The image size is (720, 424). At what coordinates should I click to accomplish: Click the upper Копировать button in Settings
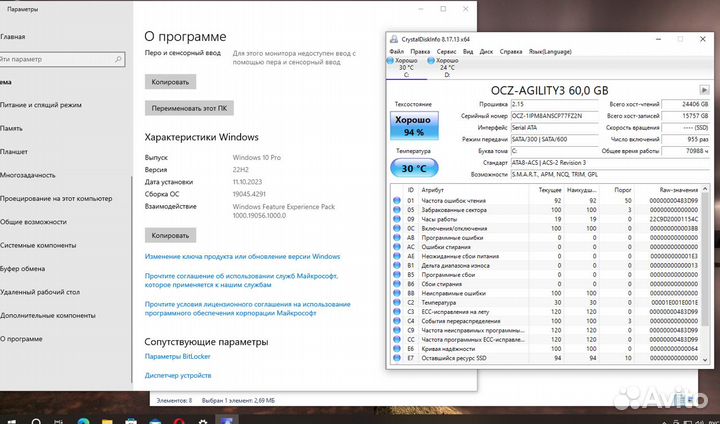(170, 82)
